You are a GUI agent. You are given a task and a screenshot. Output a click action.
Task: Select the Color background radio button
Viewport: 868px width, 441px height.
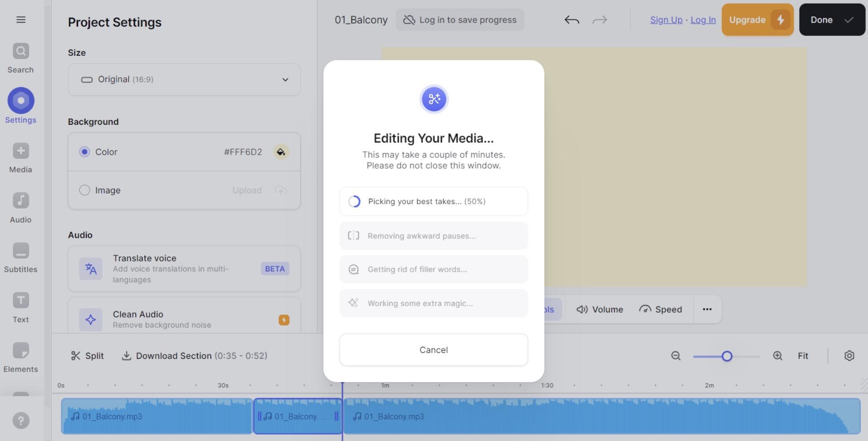coord(84,152)
